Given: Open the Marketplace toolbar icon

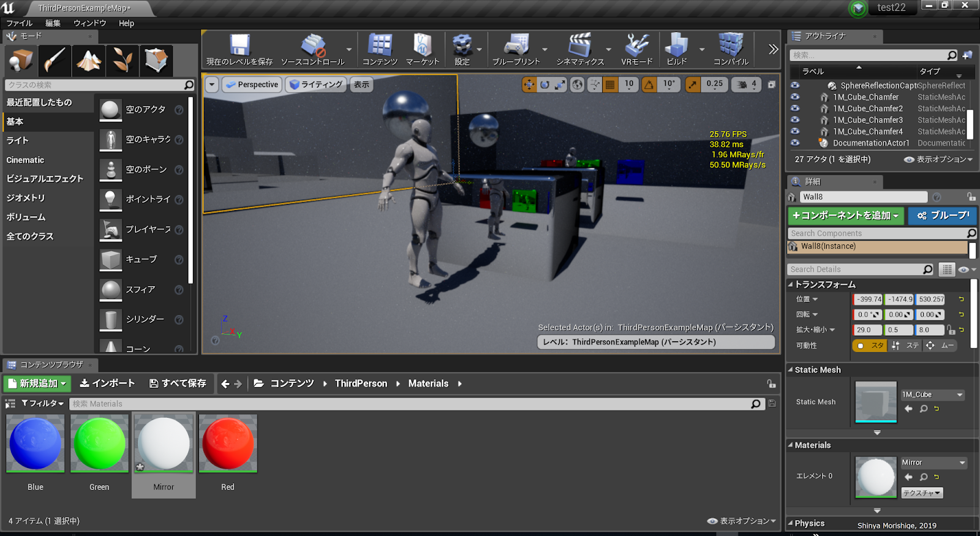Looking at the screenshot, I should pyautogui.click(x=423, y=49).
